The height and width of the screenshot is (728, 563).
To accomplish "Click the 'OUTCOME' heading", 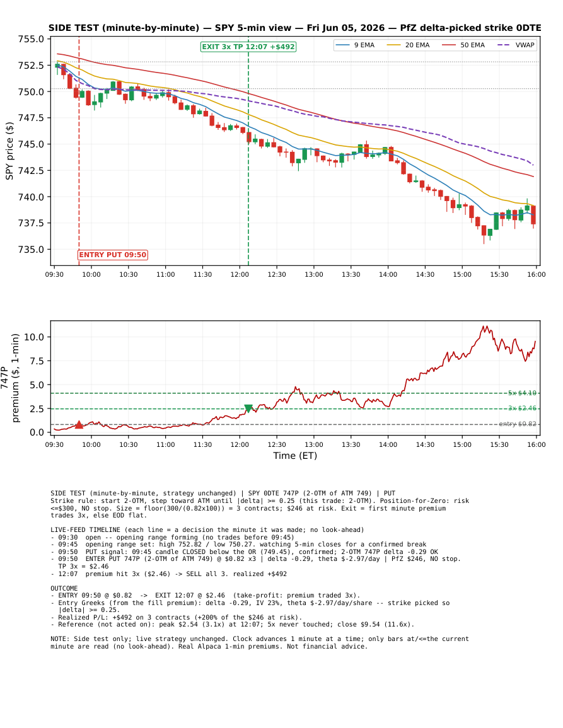I will (x=64, y=588).
